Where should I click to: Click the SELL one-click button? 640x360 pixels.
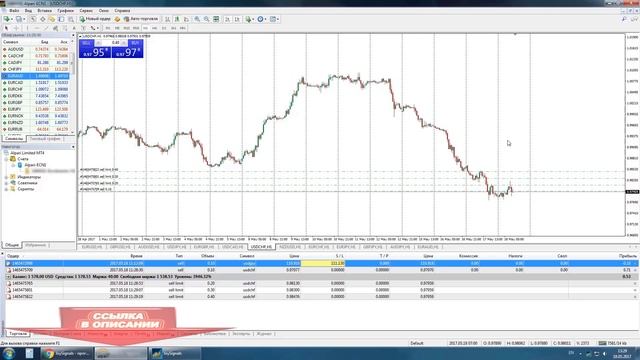(x=95, y=49)
